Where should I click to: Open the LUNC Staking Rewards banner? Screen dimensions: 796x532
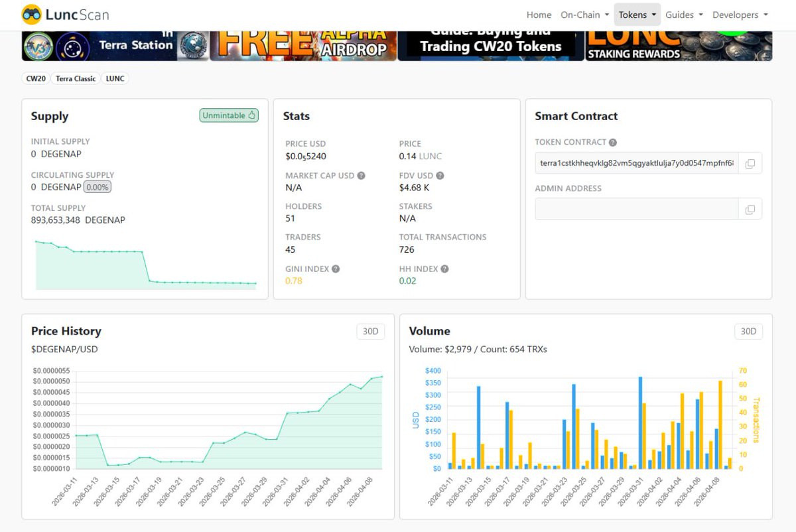pyautogui.click(x=679, y=45)
